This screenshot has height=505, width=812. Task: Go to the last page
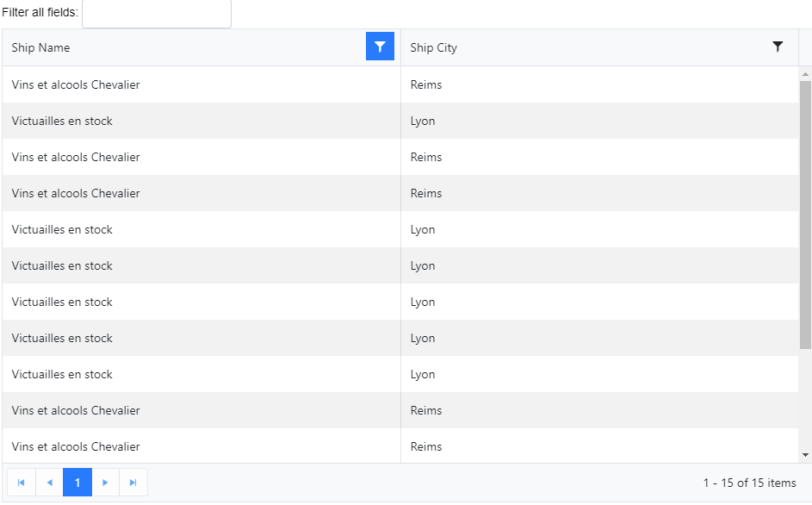(133, 483)
